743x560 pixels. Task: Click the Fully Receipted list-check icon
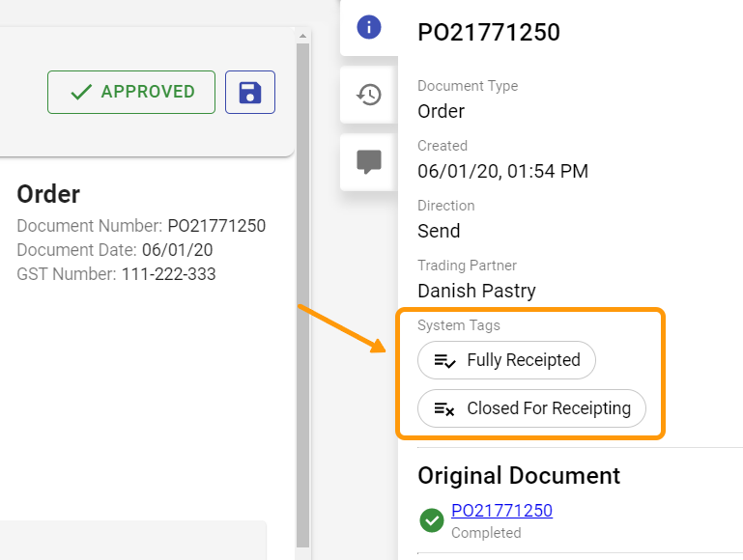[444, 361]
